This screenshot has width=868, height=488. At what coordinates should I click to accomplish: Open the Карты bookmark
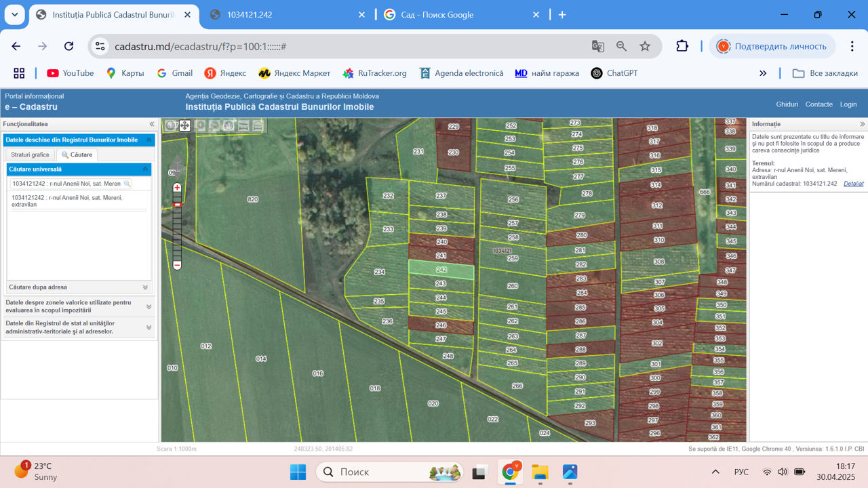click(125, 73)
